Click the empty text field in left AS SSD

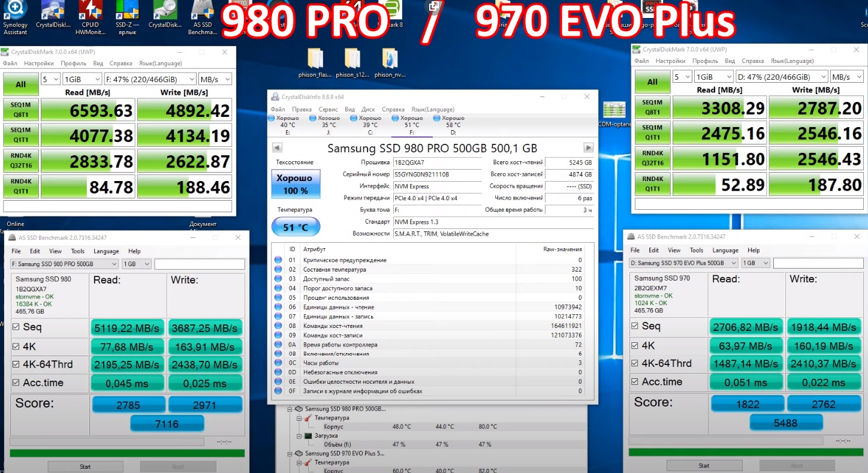point(200,264)
